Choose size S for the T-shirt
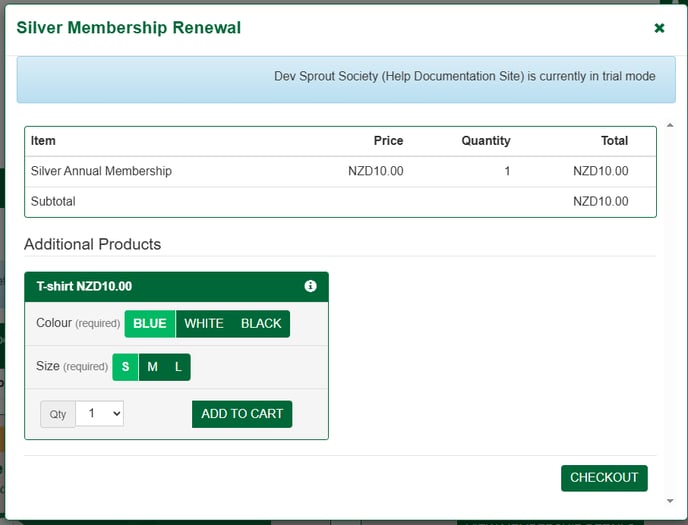The image size is (688, 525). click(125, 367)
